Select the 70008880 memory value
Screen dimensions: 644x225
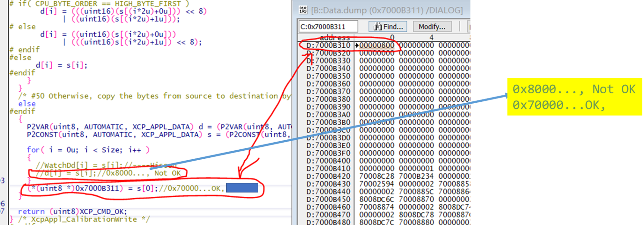416,222
